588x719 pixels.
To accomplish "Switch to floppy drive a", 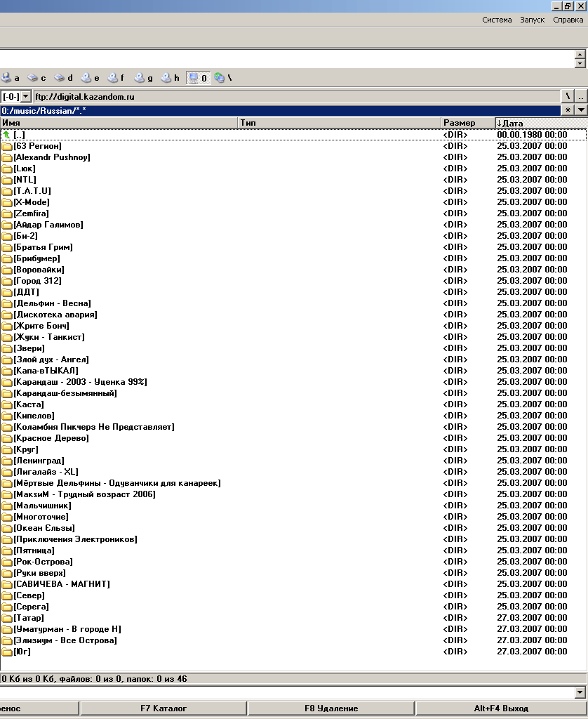I will coord(10,78).
